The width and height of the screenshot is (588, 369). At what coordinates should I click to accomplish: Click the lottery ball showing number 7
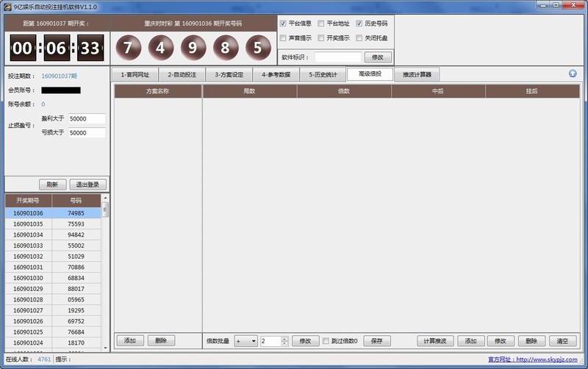coord(128,48)
